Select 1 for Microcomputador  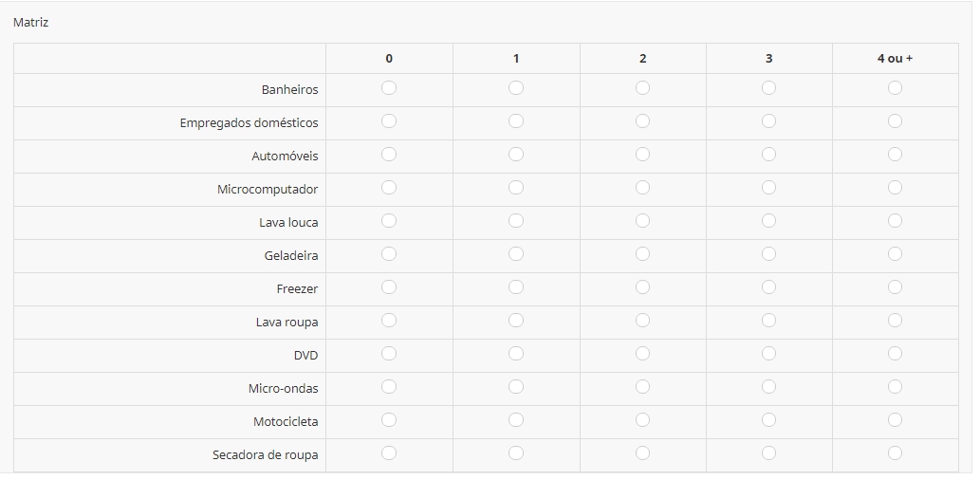tap(516, 187)
